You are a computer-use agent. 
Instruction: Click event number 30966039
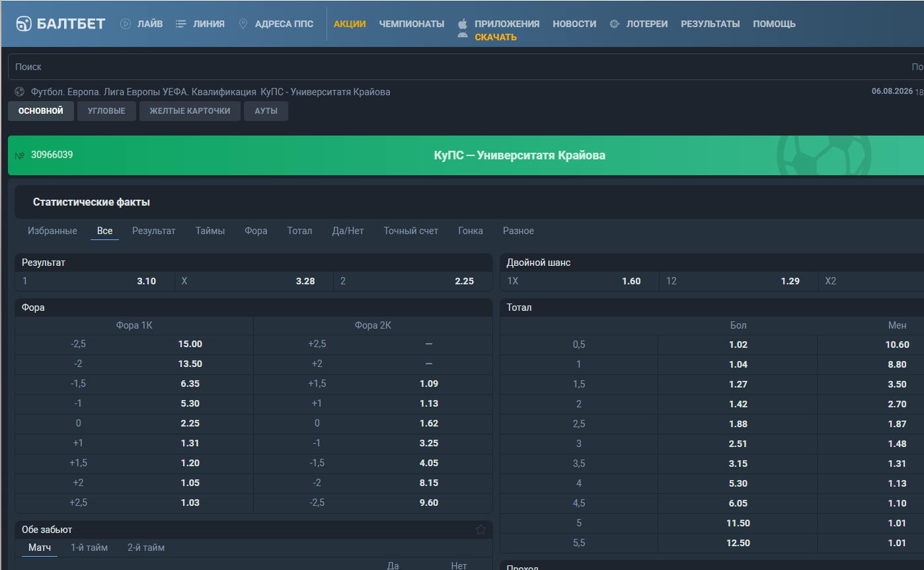pyautogui.click(x=52, y=155)
